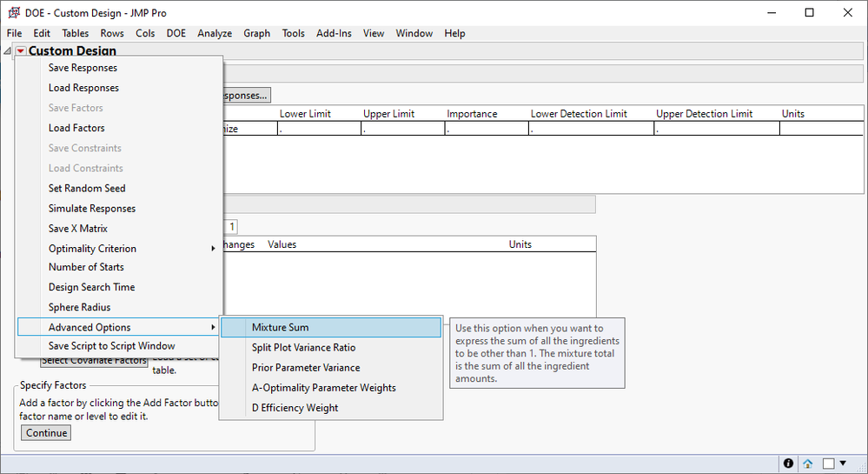Click the Lower Detection Limit cell
Image resolution: width=868 pixels, height=474 pixels.
591,129
